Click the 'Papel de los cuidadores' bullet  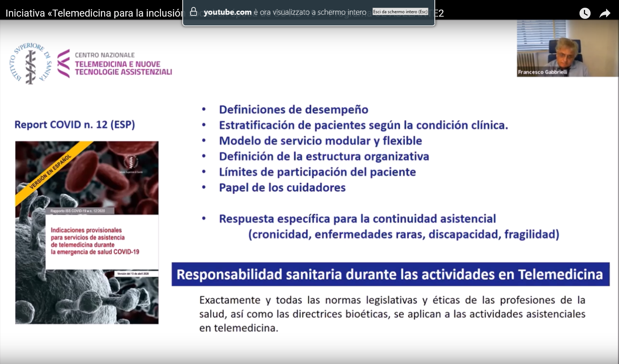pyautogui.click(x=282, y=188)
